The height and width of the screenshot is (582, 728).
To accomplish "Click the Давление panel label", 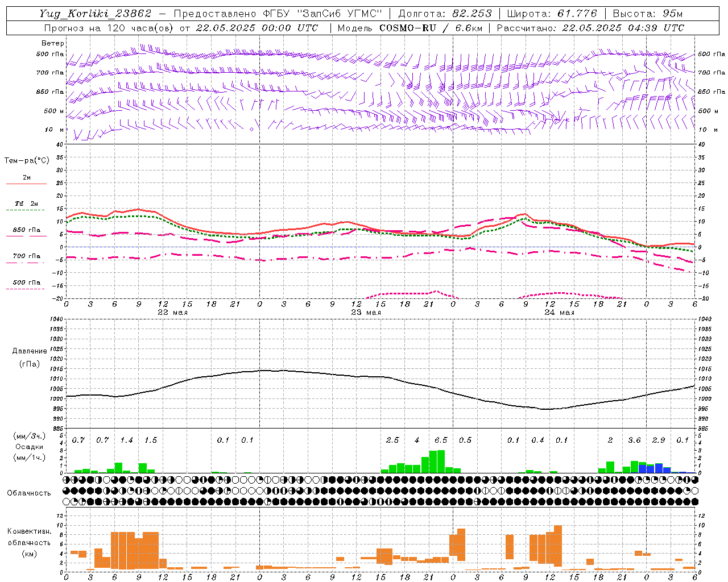I will point(29,351).
